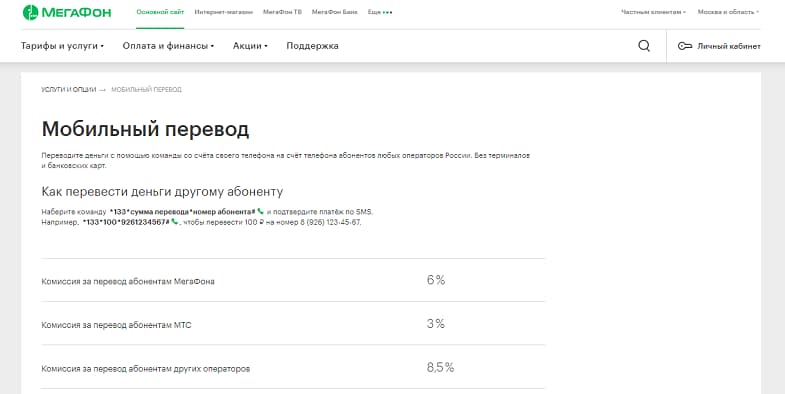Viewport: 785px width, 394px height.
Task: Expand the Акции dropdown menu
Action: pos(250,46)
